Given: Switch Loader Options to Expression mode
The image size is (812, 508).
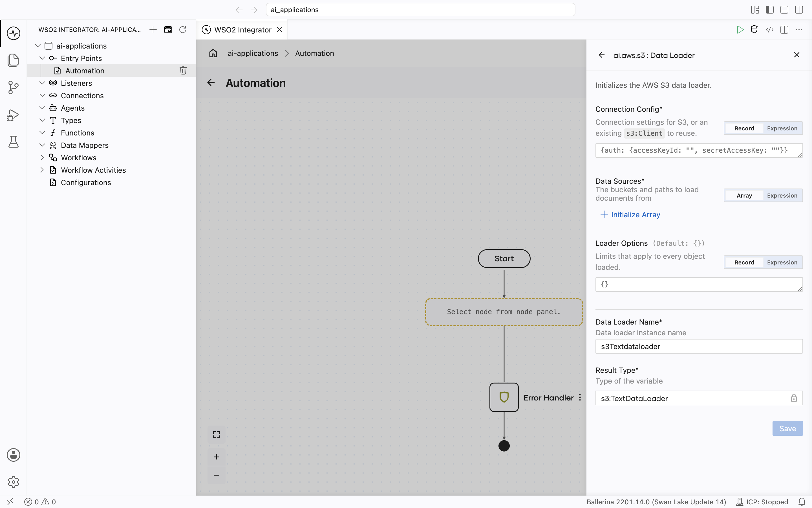Looking at the screenshot, I should click(x=782, y=262).
